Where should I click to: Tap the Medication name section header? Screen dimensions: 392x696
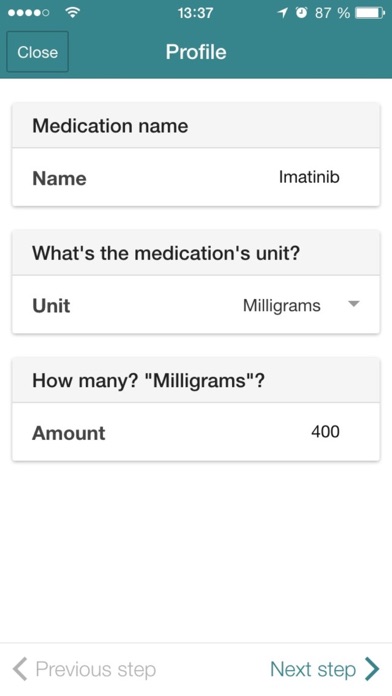110,126
